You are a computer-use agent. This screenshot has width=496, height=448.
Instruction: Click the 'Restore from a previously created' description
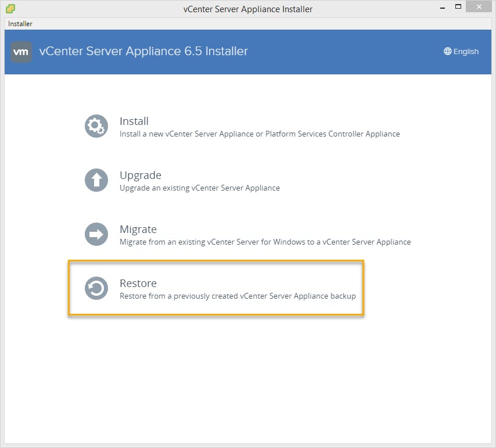(x=238, y=296)
